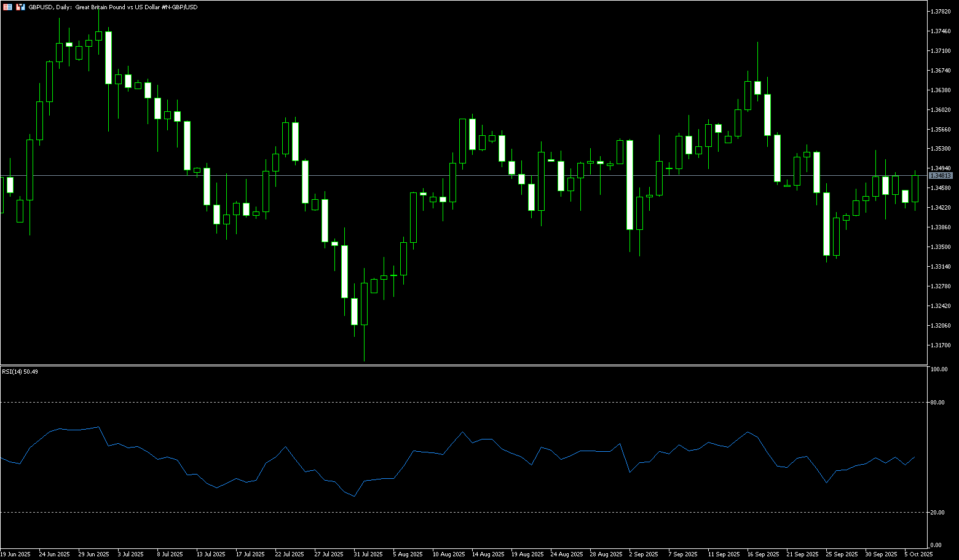The image size is (959, 560).
Task: Grab the divider between chart and RSI window
Action: [x=461, y=365]
